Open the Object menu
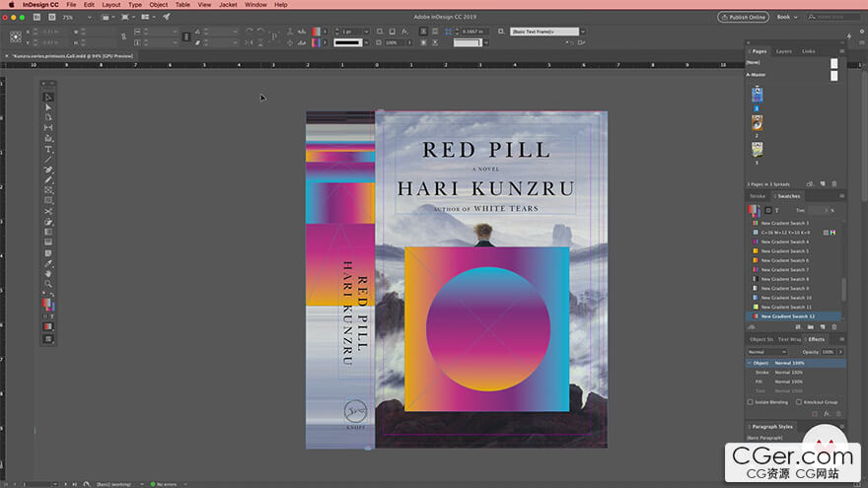This screenshot has height=488, width=868. [x=159, y=4]
